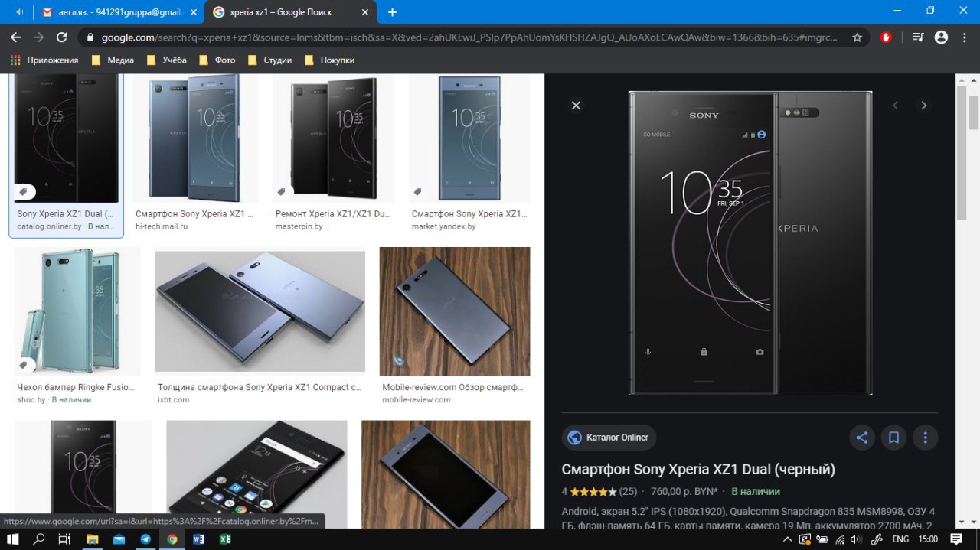980x550 pixels.
Task: Open the red AdBlock hand extension
Action: pyautogui.click(x=886, y=37)
